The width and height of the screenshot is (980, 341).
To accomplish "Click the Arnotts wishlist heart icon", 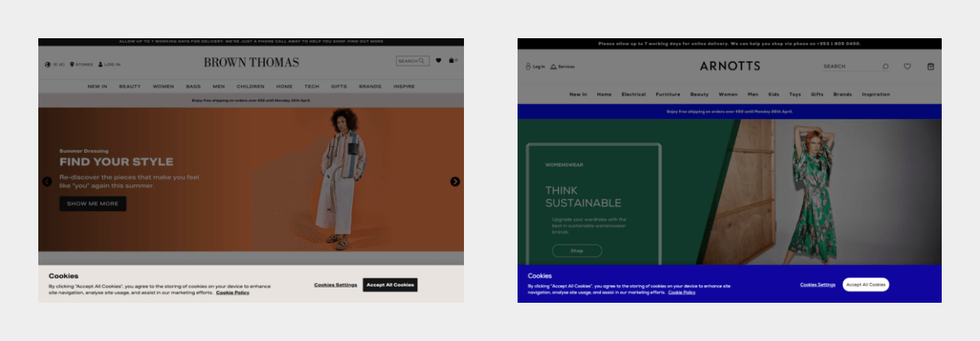I will coord(907,67).
